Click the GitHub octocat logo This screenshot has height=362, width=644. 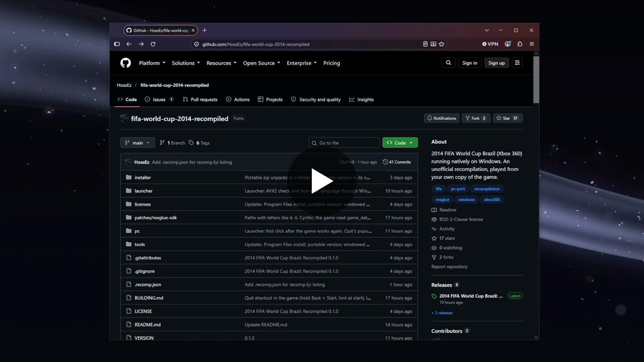click(126, 63)
